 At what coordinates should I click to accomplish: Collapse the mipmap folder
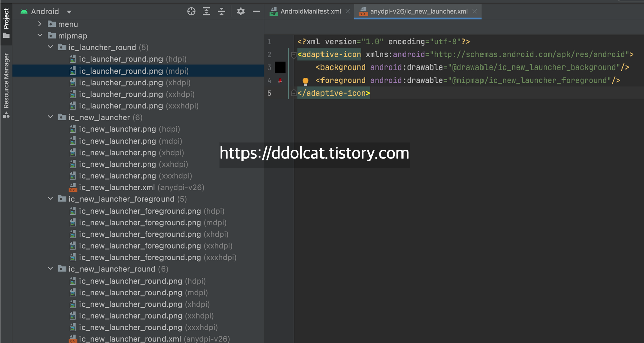click(40, 36)
